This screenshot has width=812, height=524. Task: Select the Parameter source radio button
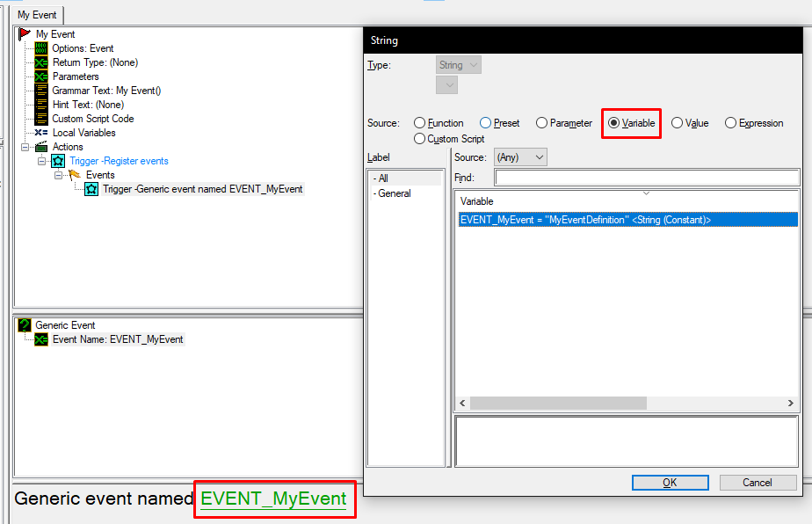click(x=541, y=123)
